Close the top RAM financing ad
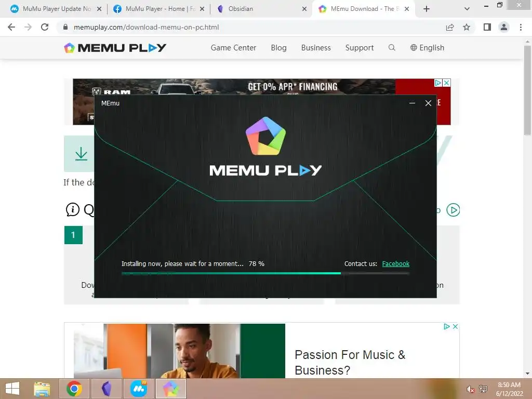The width and height of the screenshot is (532, 399). (x=447, y=83)
